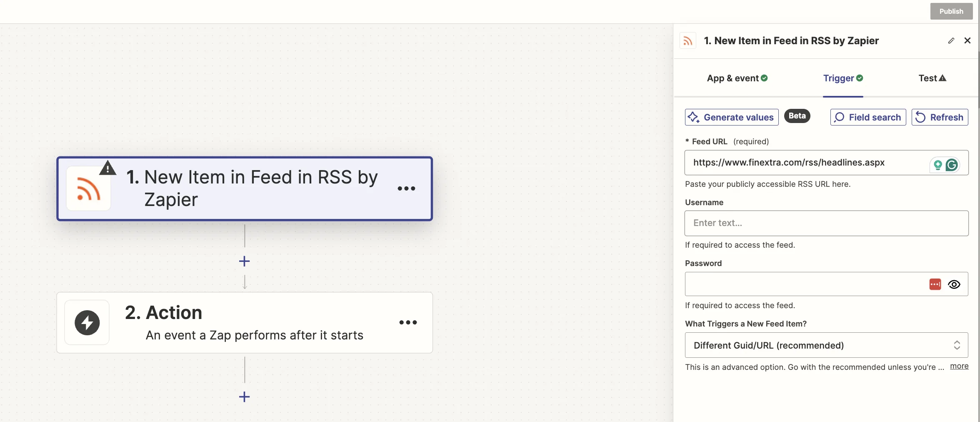Focus the Password field
Screen dimensions: 980x422
coord(826,284)
